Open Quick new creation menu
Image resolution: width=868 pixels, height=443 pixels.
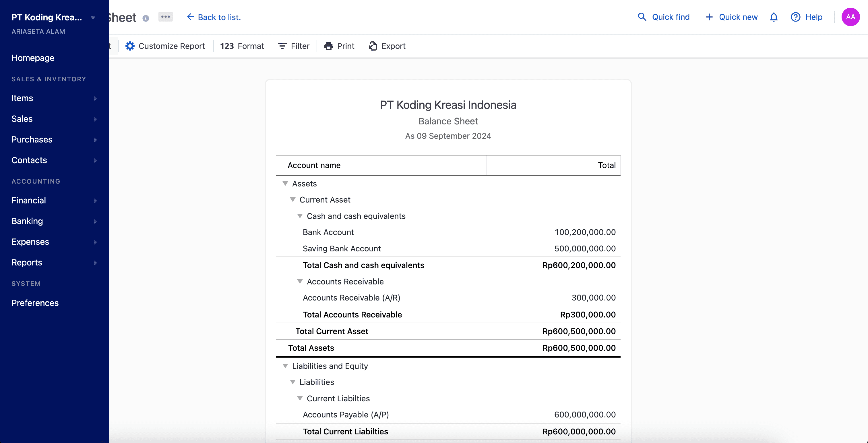coord(731,17)
